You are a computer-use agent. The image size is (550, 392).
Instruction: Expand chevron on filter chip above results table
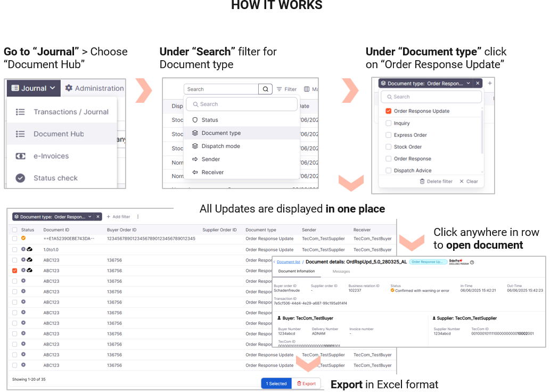[x=90, y=217]
